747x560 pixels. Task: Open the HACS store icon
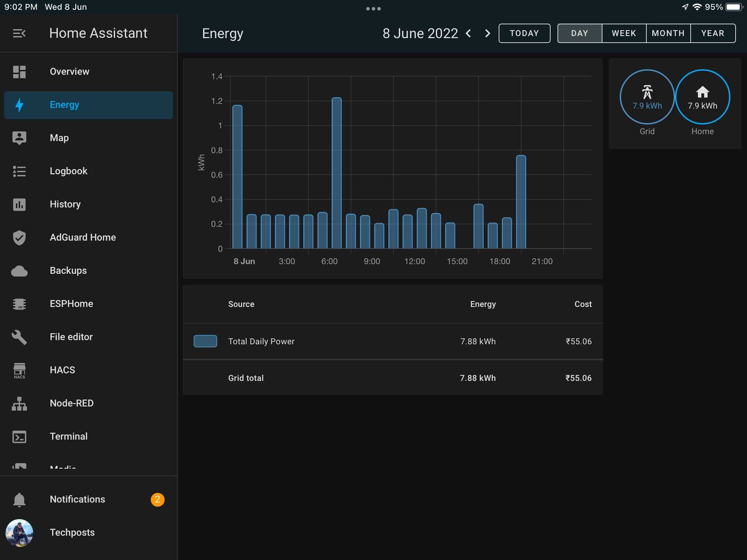coord(19,370)
